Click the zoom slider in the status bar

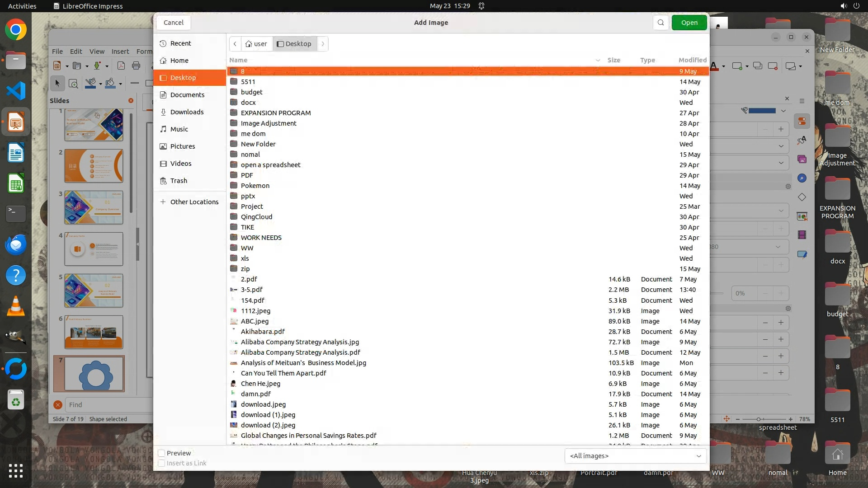[759, 419]
